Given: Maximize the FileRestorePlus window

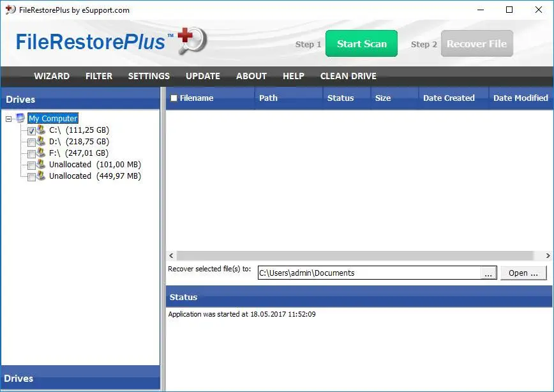Looking at the screenshot, I should pyautogui.click(x=509, y=10).
